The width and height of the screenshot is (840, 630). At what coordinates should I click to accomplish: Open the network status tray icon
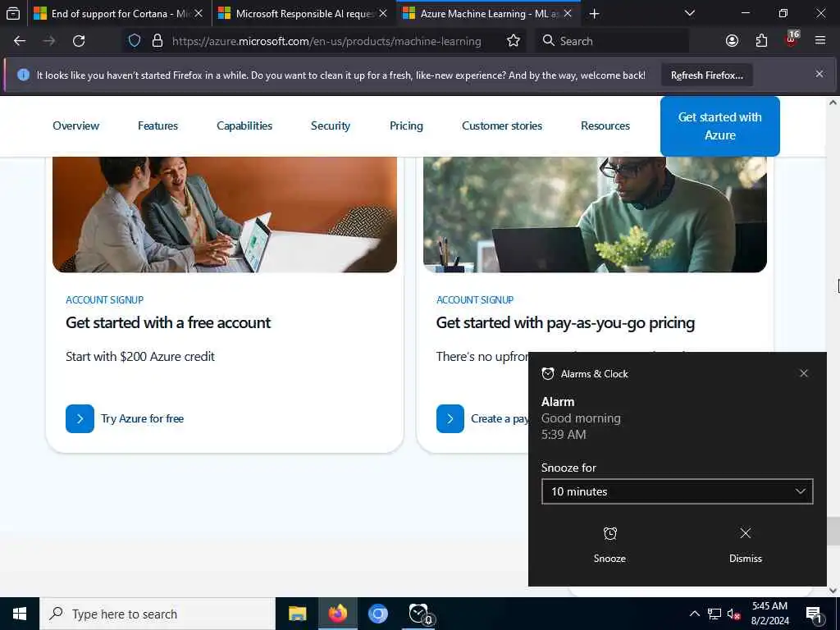(714, 614)
